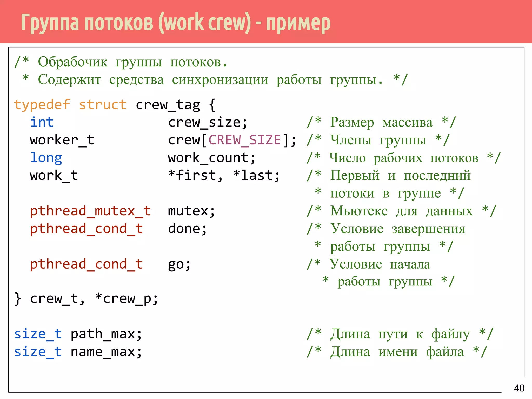Click the comment 'Условие завершения'
The width and height of the screenshot is (532, 399).
coord(398,229)
